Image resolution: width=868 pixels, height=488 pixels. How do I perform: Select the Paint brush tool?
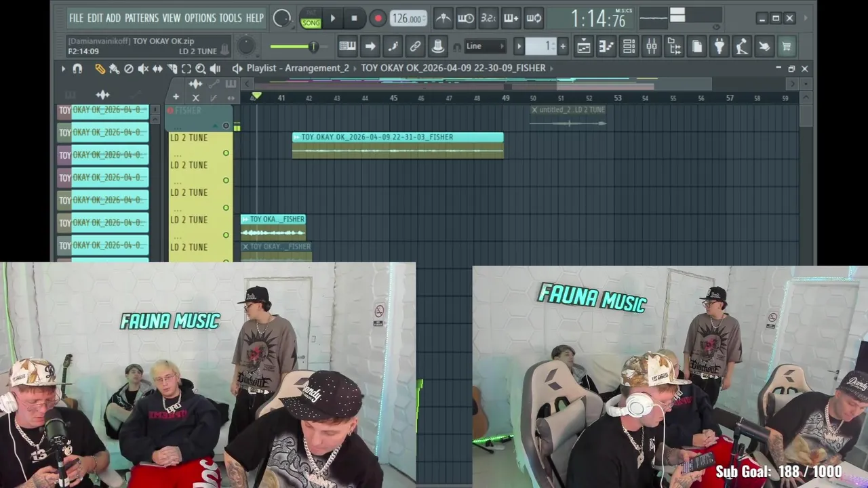114,68
